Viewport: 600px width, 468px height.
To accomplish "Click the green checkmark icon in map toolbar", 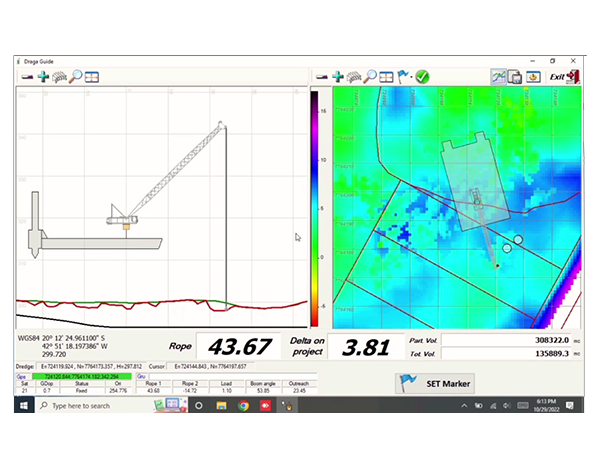I will coord(422,77).
